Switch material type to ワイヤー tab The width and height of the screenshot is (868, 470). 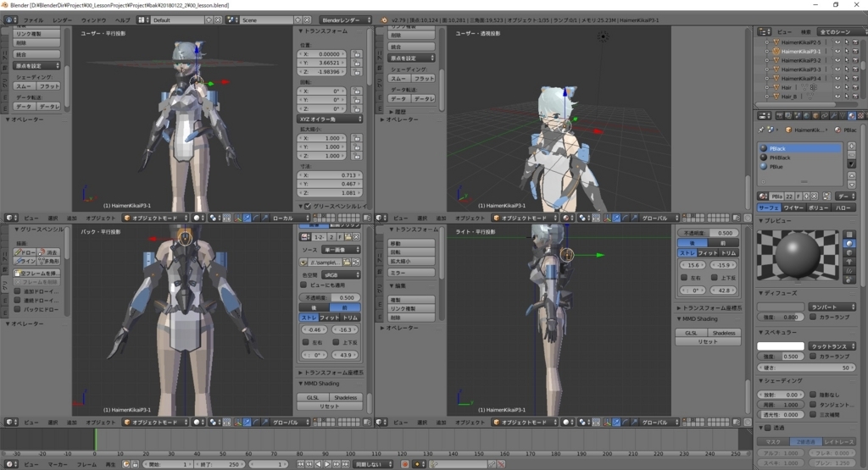pyautogui.click(x=793, y=208)
